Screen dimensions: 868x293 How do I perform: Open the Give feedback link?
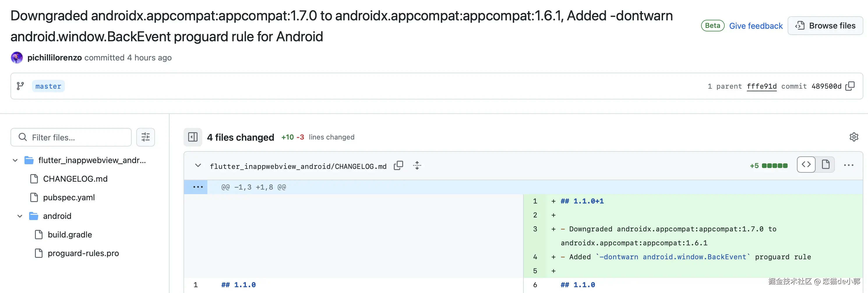pyautogui.click(x=756, y=26)
